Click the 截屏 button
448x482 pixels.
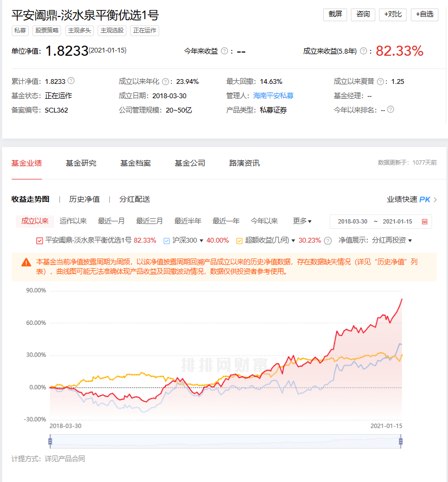pos(335,14)
